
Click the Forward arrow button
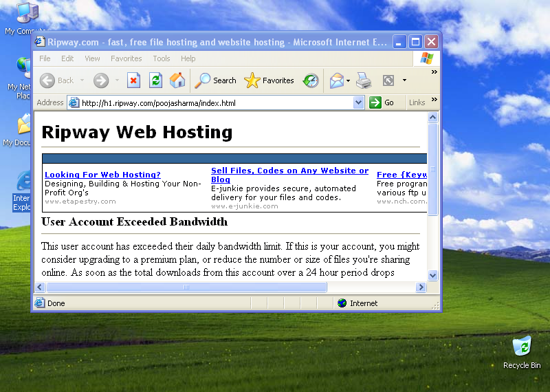click(x=101, y=80)
